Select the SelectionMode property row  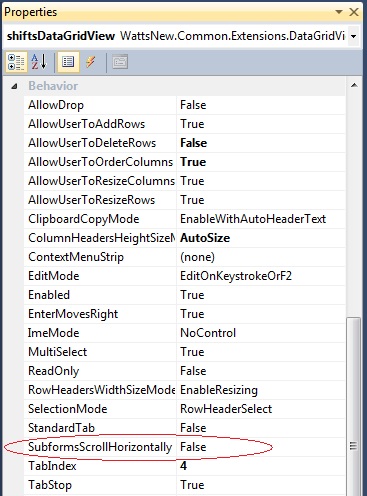coord(184,409)
